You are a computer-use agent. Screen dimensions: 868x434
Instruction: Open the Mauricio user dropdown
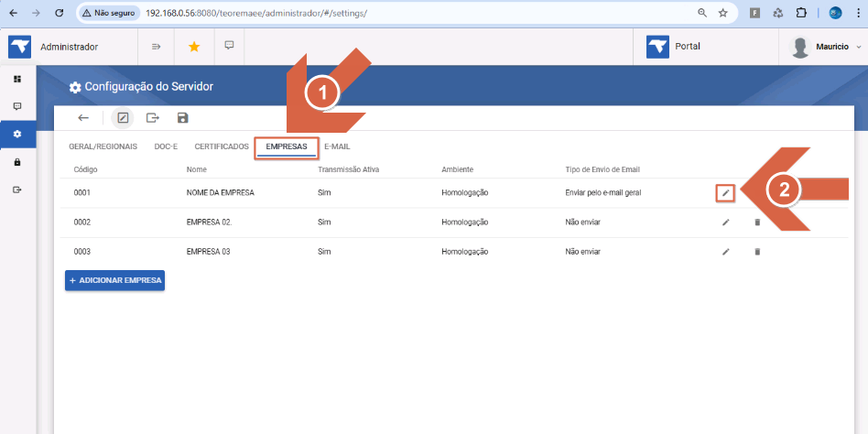click(828, 47)
